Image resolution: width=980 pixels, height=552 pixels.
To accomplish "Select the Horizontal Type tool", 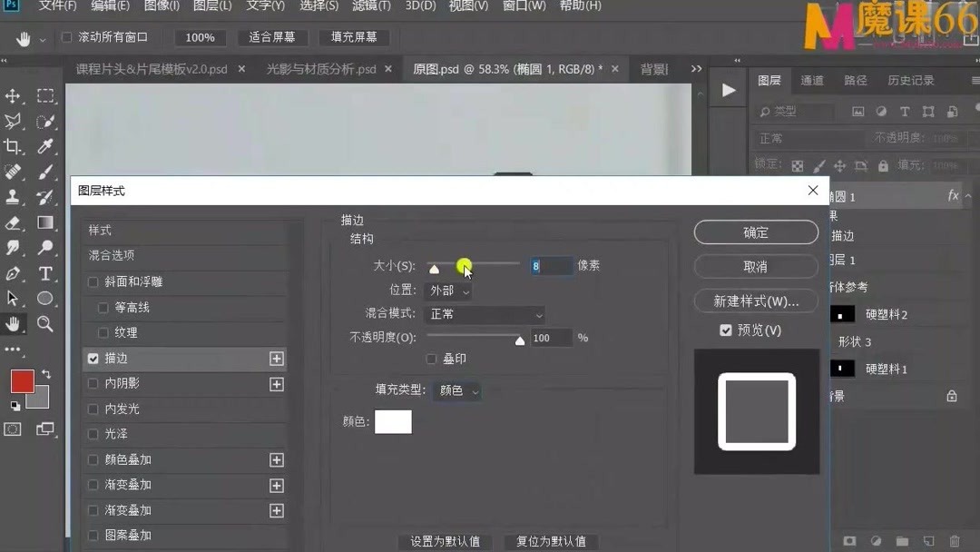I will click(45, 273).
